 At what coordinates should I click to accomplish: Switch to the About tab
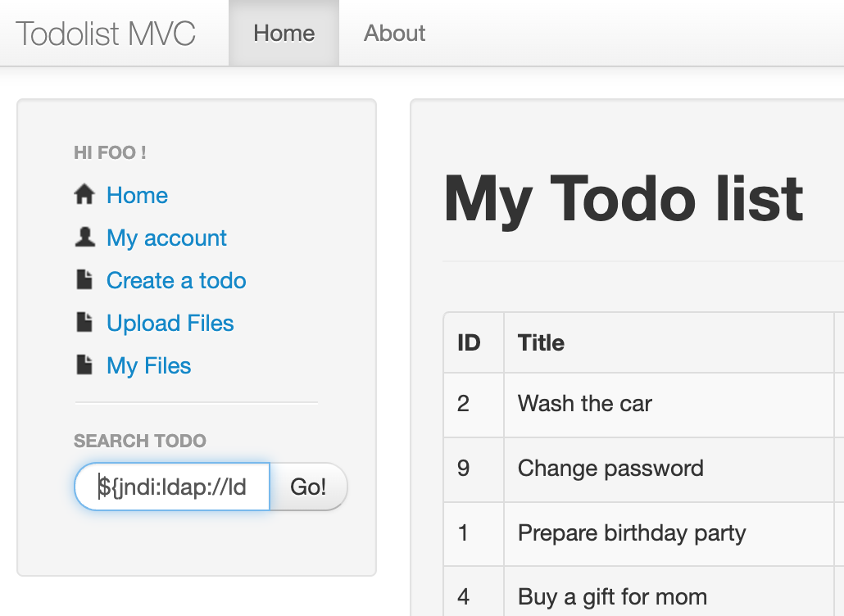tap(394, 33)
